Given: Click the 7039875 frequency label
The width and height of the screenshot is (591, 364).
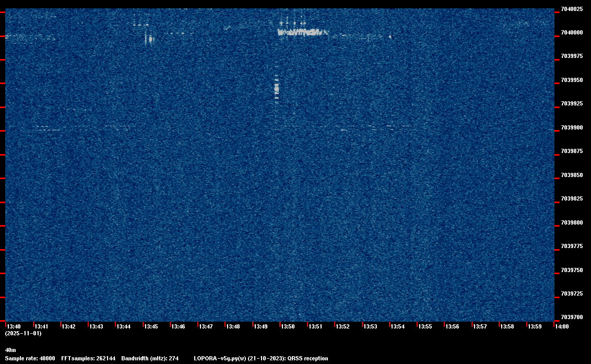Looking at the screenshot, I should (572, 151).
